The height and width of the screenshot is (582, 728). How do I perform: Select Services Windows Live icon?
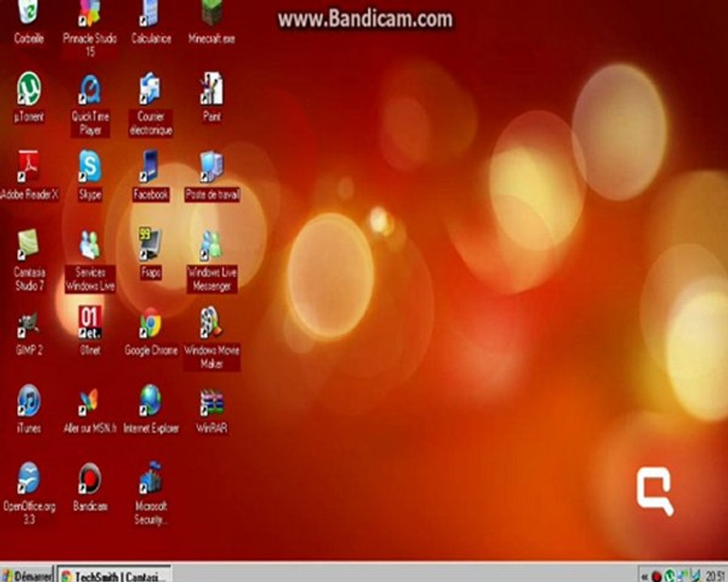coord(90,244)
